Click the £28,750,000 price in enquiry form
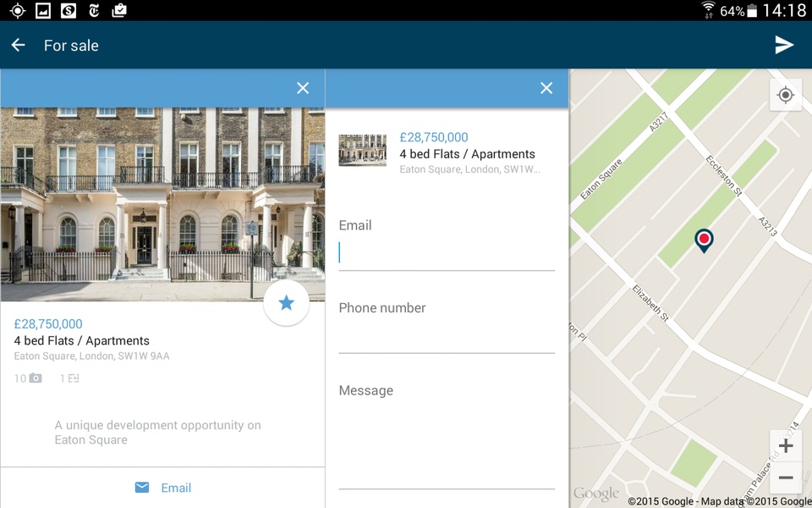 coord(434,137)
